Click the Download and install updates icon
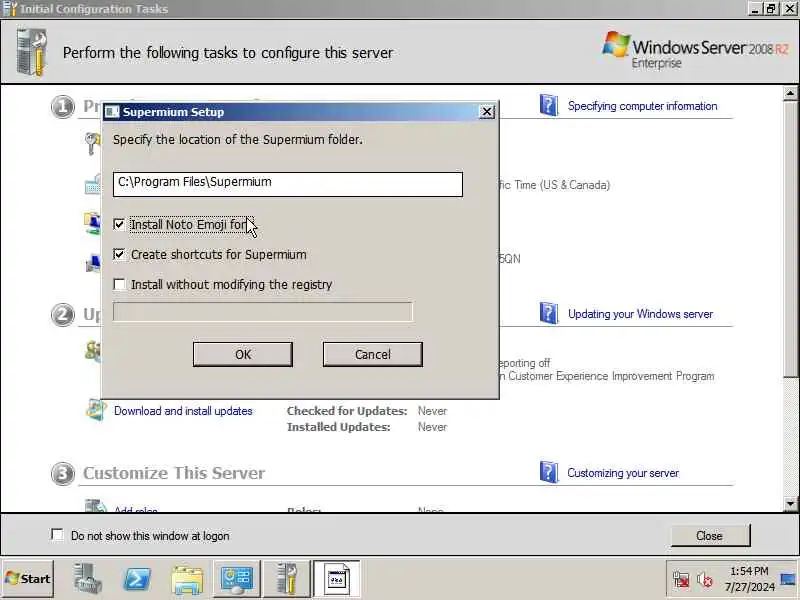Screen dimensions: 800x600 point(96,410)
